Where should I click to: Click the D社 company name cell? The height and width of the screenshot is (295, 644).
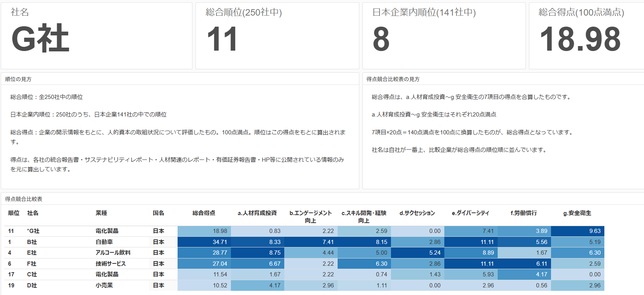(x=32, y=285)
